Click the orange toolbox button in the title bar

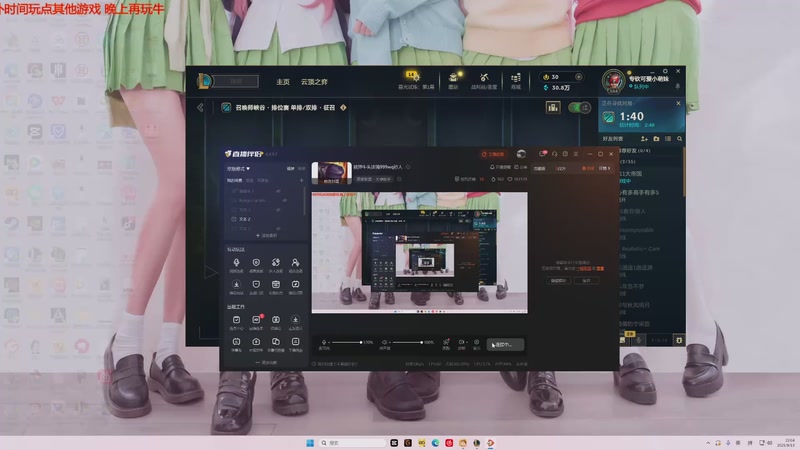493,154
